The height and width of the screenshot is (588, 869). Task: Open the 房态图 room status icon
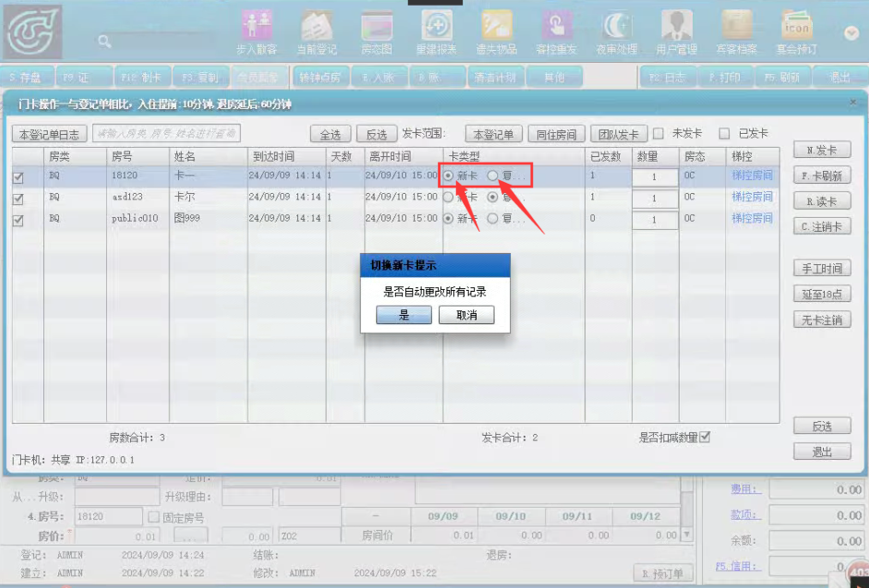click(377, 32)
